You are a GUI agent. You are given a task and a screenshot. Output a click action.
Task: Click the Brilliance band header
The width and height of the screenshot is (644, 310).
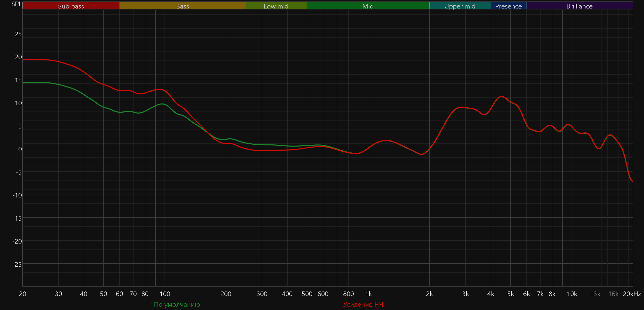579,6
